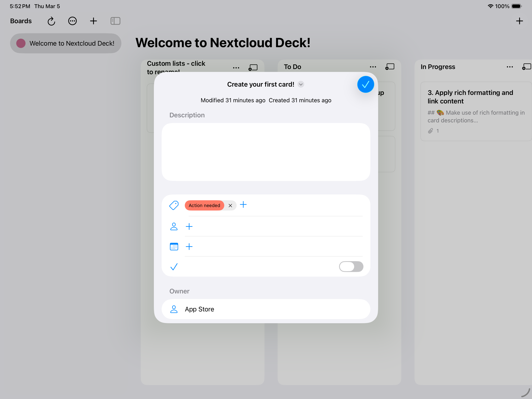Confirm the card with the blue checkmark button

click(365, 84)
